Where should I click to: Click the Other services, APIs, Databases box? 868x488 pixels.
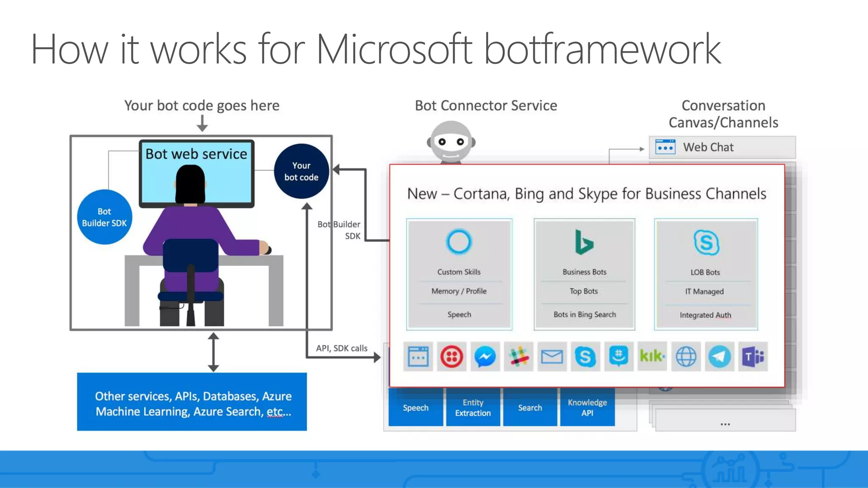[x=192, y=402]
